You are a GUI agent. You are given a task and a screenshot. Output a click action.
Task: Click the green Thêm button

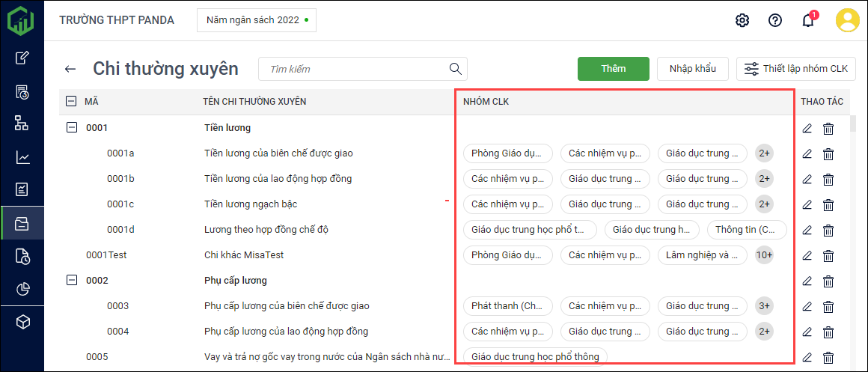pos(613,69)
